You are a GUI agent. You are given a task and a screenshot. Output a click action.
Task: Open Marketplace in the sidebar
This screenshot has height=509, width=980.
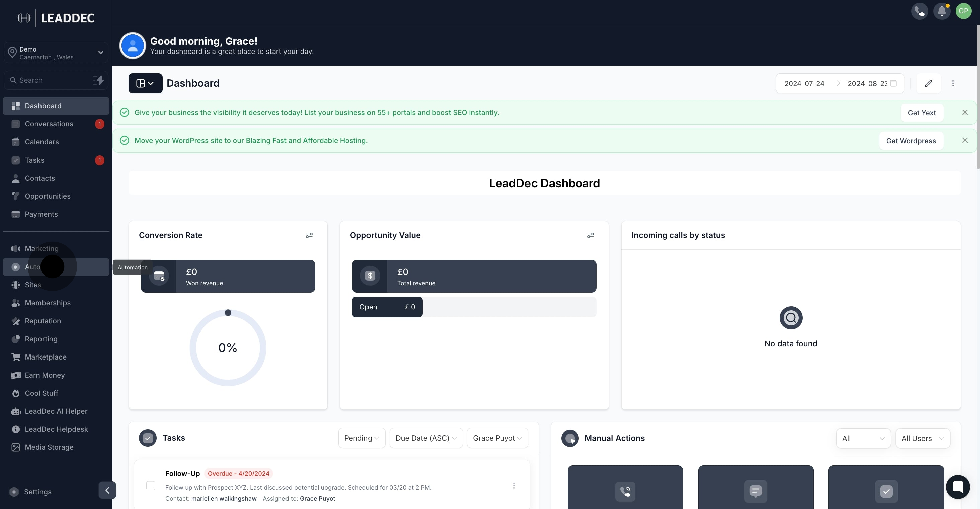click(x=56, y=357)
